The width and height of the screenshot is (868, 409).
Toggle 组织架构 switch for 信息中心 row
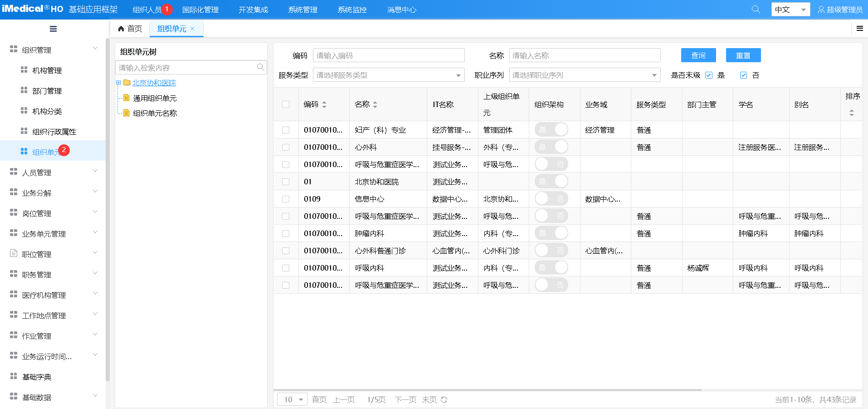point(551,199)
